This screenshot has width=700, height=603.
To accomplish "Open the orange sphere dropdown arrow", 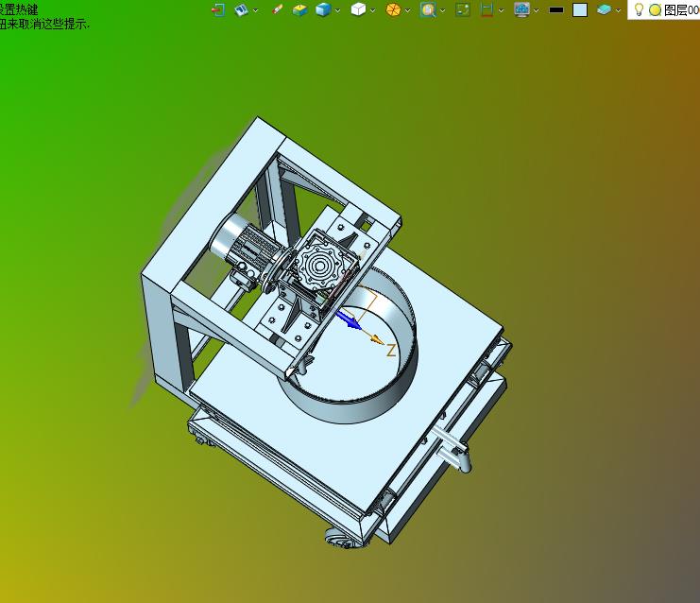I will coord(407,10).
